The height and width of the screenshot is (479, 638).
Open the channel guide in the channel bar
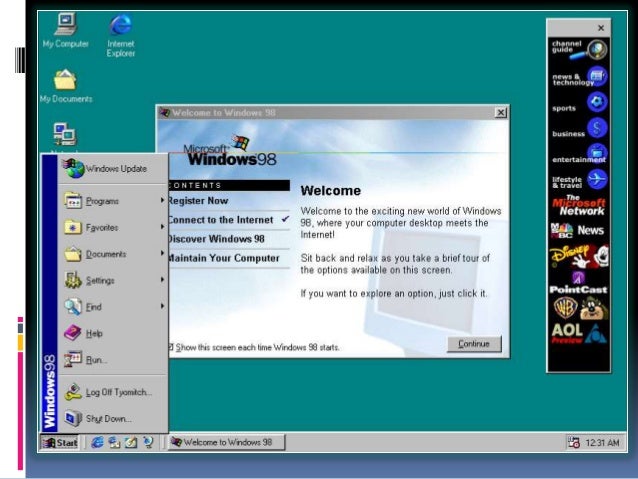click(578, 48)
